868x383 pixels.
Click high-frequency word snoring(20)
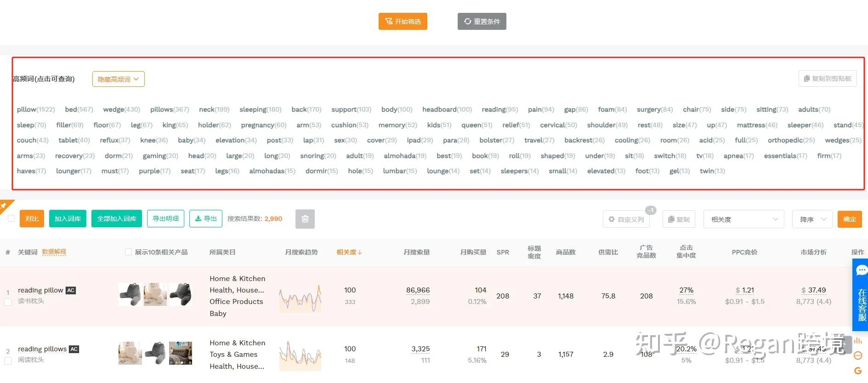(318, 156)
